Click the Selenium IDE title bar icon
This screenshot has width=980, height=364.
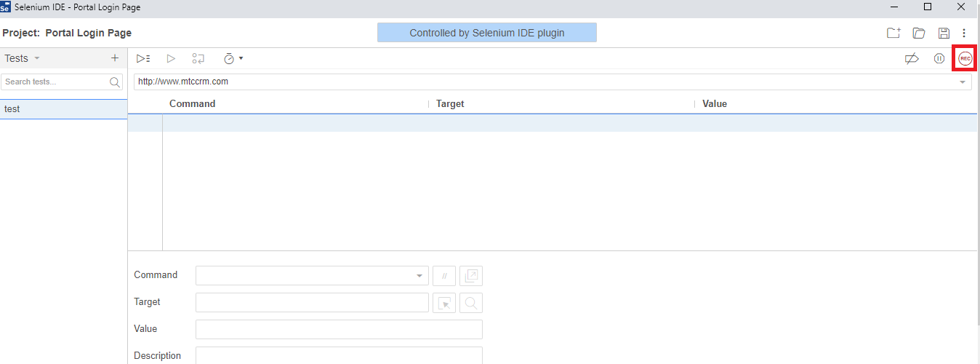point(6,7)
